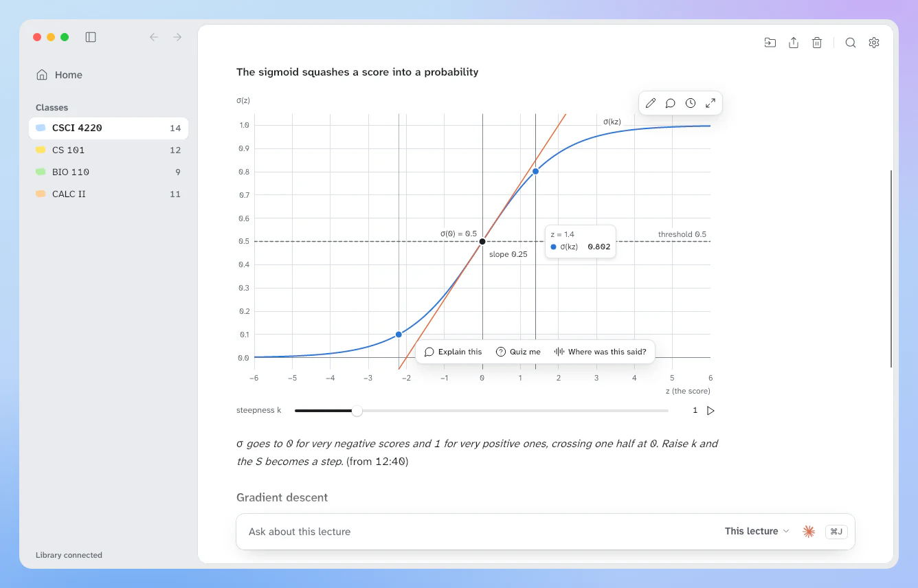This screenshot has height=588, width=918.
Task: Click Where was this said? button
Action: (601, 352)
